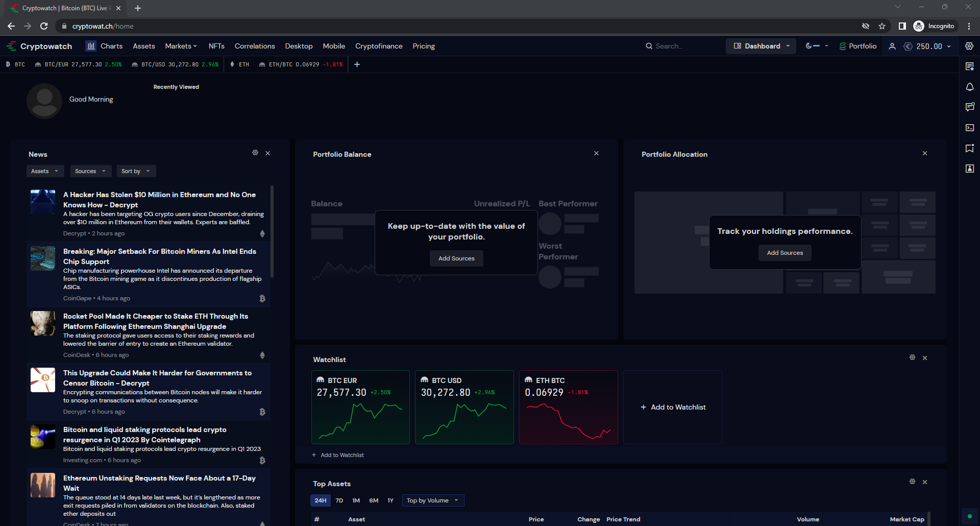Add a new ticker with plus icon
980x526 pixels.
357,64
